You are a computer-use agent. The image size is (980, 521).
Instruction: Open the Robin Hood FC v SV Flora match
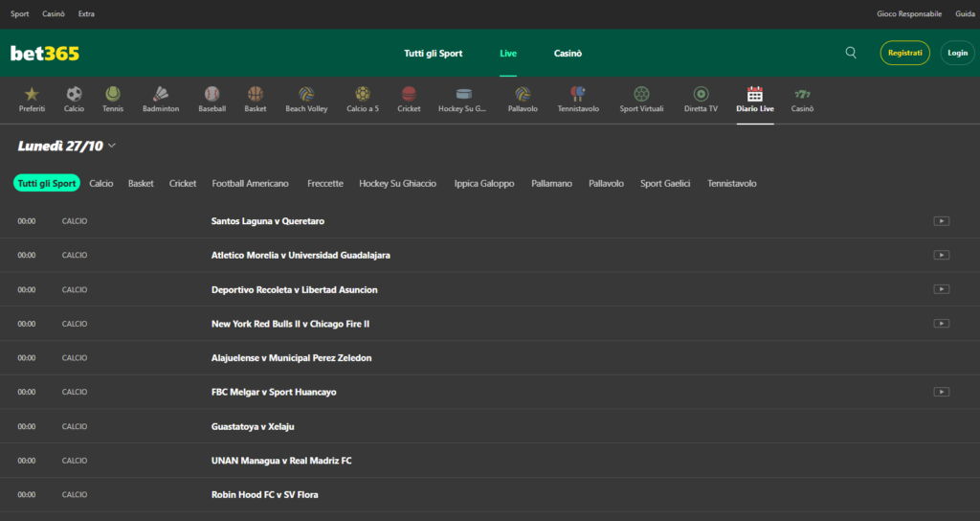tap(264, 494)
